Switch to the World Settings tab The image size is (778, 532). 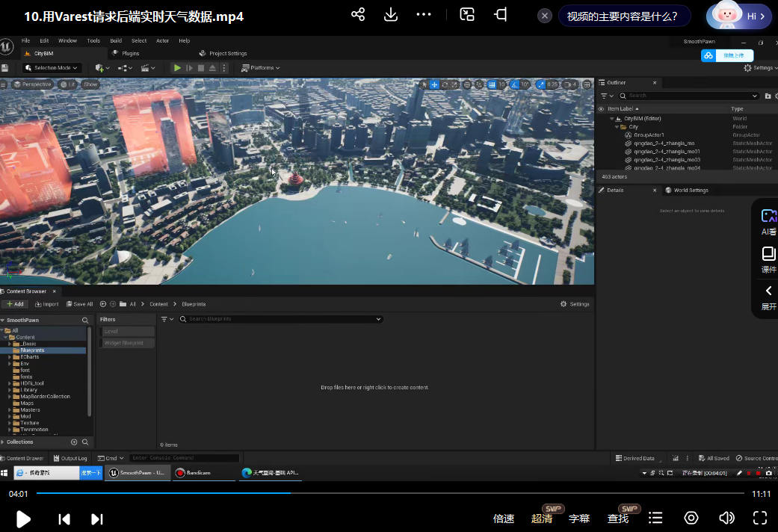click(691, 191)
